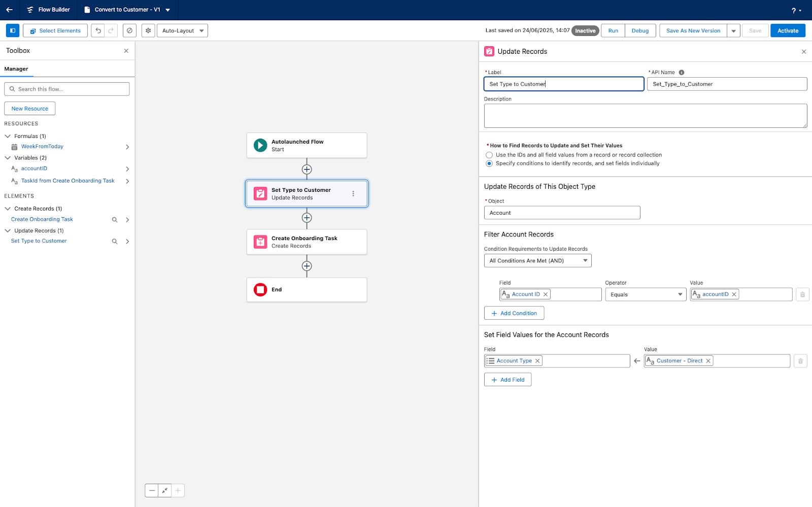The height and width of the screenshot is (507, 812).
Task: Click the back arrow in the top bar
Action: click(9, 10)
